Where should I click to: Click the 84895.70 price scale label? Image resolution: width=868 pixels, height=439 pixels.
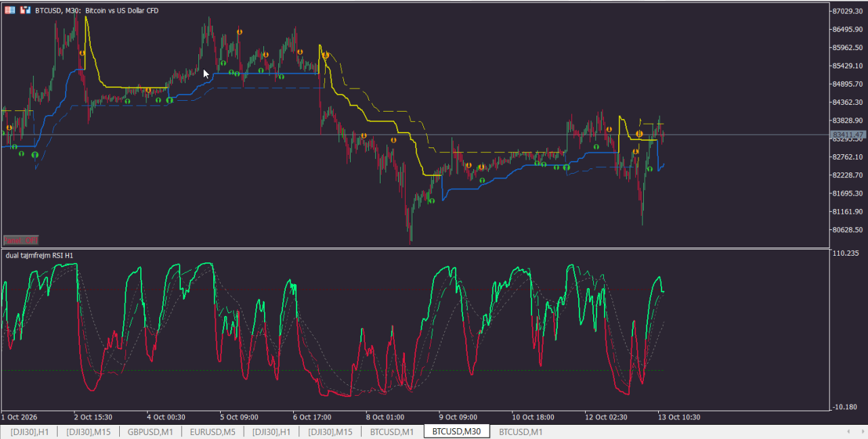pyautogui.click(x=848, y=85)
